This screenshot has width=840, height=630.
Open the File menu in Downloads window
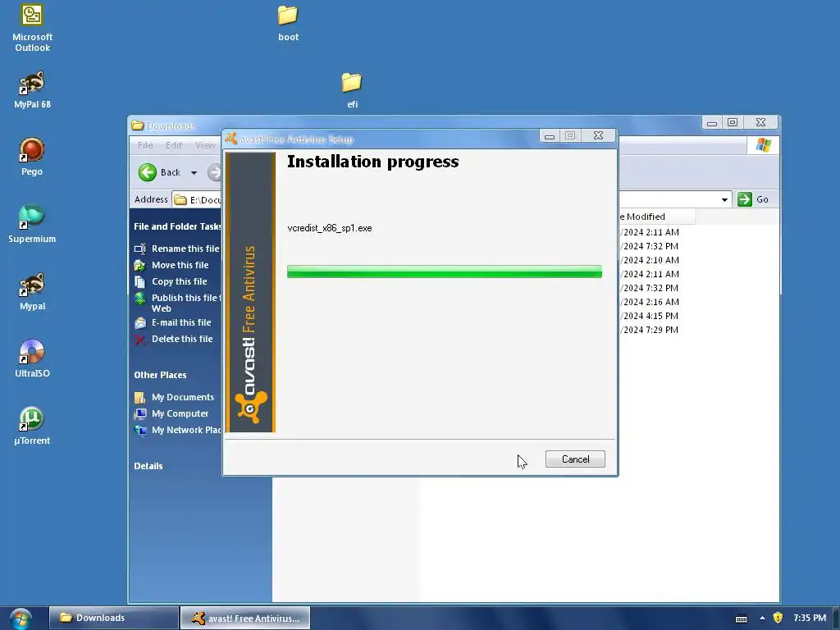point(145,145)
